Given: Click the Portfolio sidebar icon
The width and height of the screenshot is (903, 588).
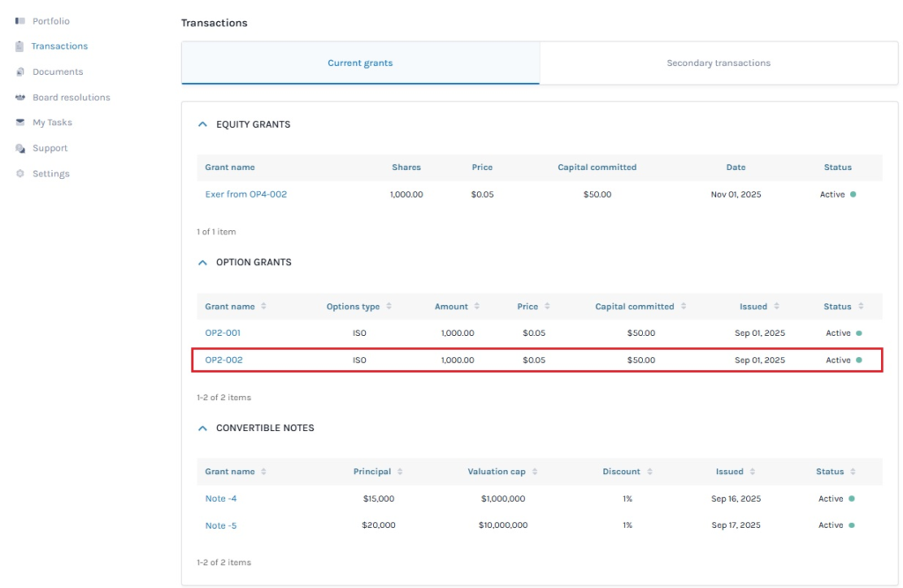Looking at the screenshot, I should click(x=20, y=21).
